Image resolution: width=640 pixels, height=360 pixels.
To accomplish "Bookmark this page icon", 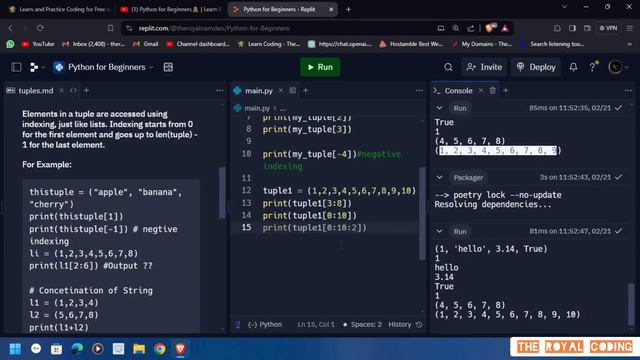I will click(x=111, y=28).
